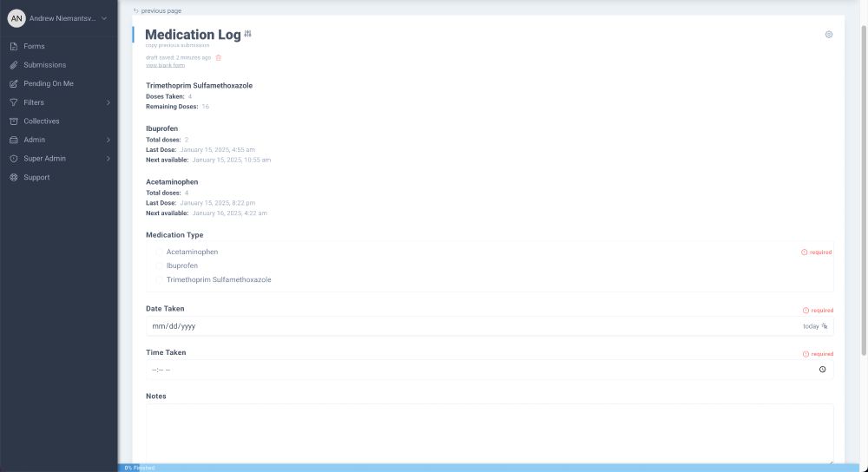Click the Trimethoprim Sulfamethoxazole summary heading
868x472 pixels.
199,86
